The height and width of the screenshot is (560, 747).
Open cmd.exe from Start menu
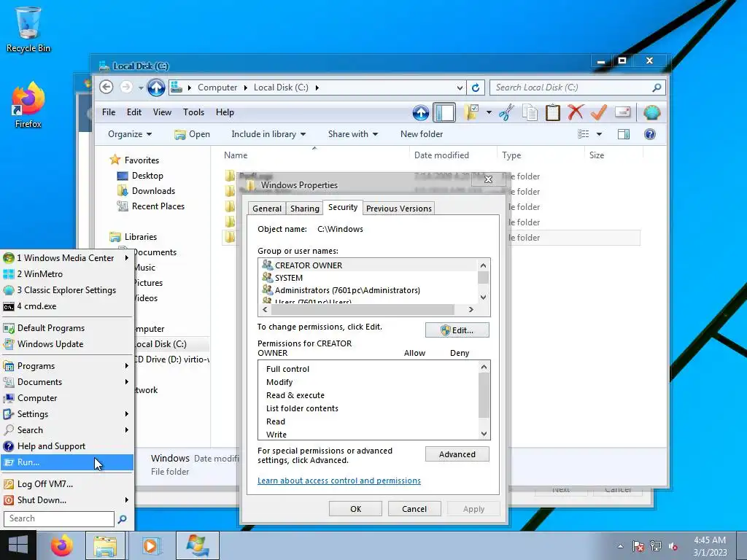(x=67, y=306)
